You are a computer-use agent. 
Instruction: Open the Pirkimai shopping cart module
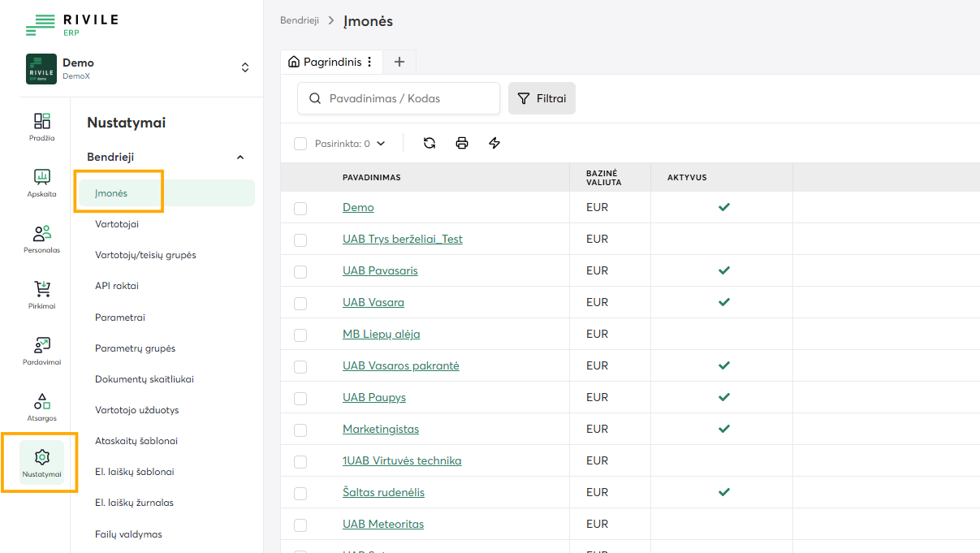(42, 294)
